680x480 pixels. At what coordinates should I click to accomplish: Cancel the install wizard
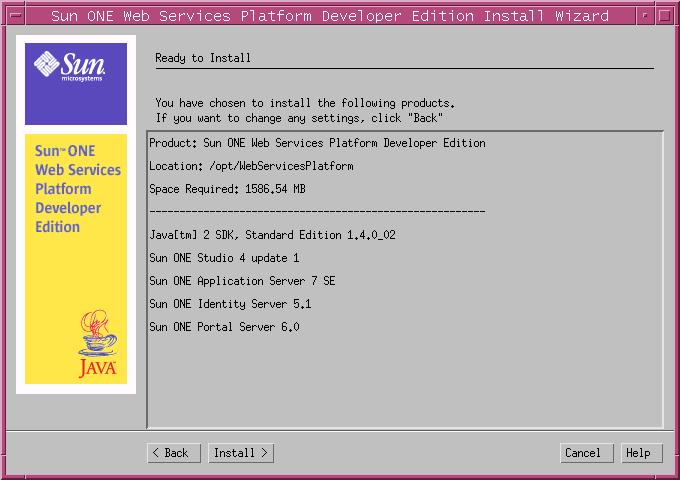coord(587,453)
